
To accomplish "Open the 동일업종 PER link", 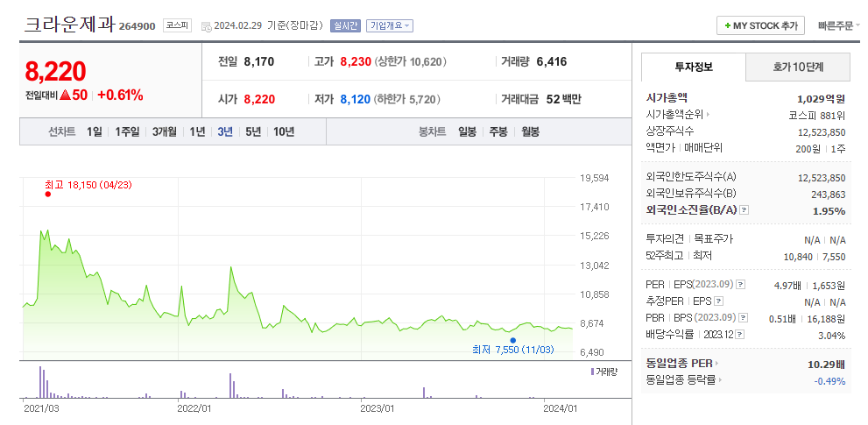I will (x=679, y=364).
